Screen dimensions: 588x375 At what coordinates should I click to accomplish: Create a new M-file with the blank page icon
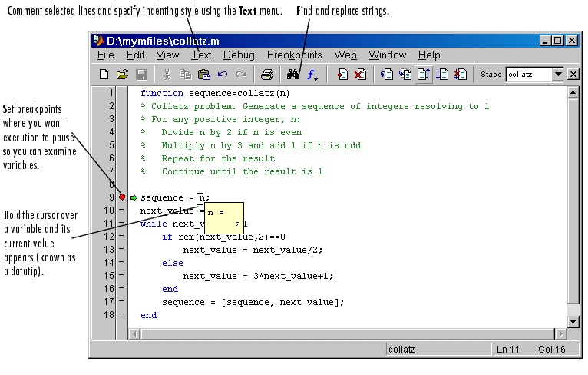(104, 75)
